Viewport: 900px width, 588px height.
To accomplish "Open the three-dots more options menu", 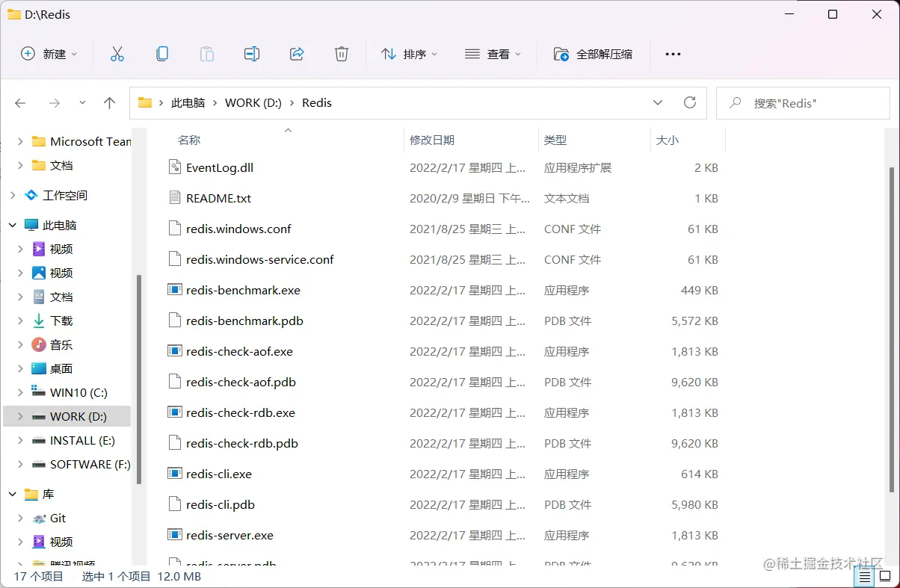I will (x=673, y=54).
